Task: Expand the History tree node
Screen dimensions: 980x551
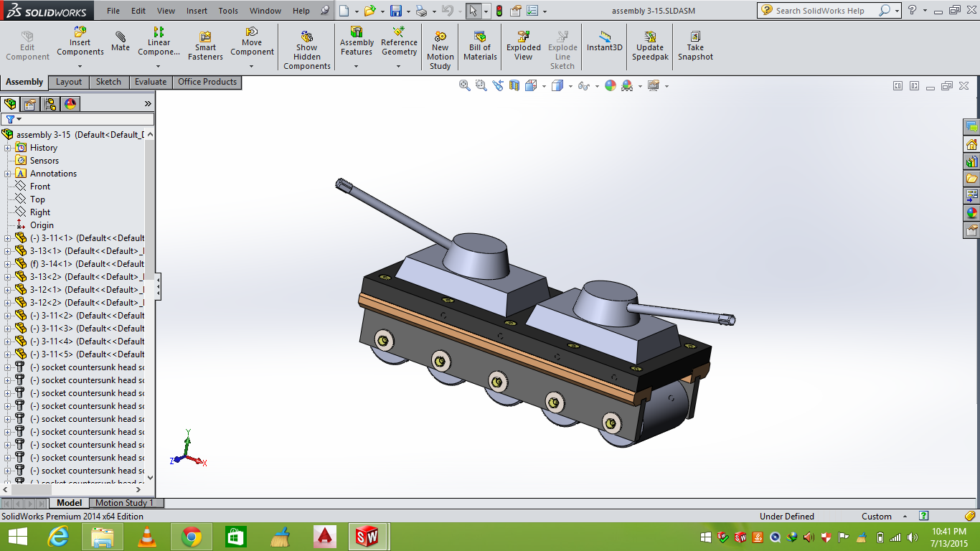Action: tap(7, 148)
